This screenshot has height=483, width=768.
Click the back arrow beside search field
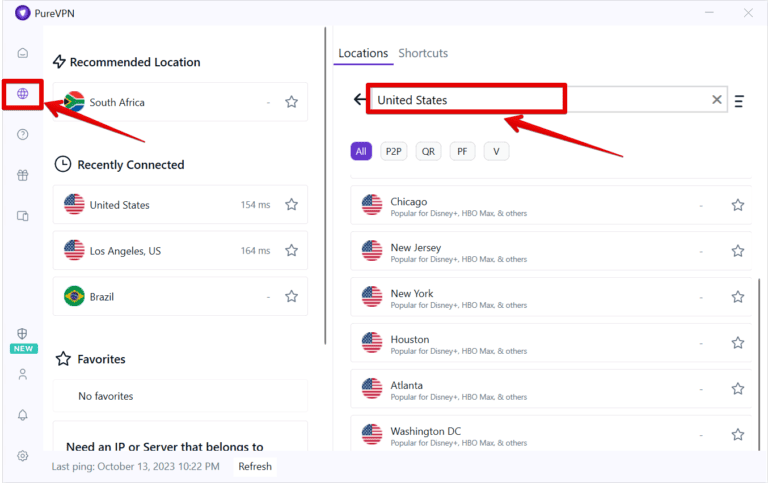coord(360,100)
